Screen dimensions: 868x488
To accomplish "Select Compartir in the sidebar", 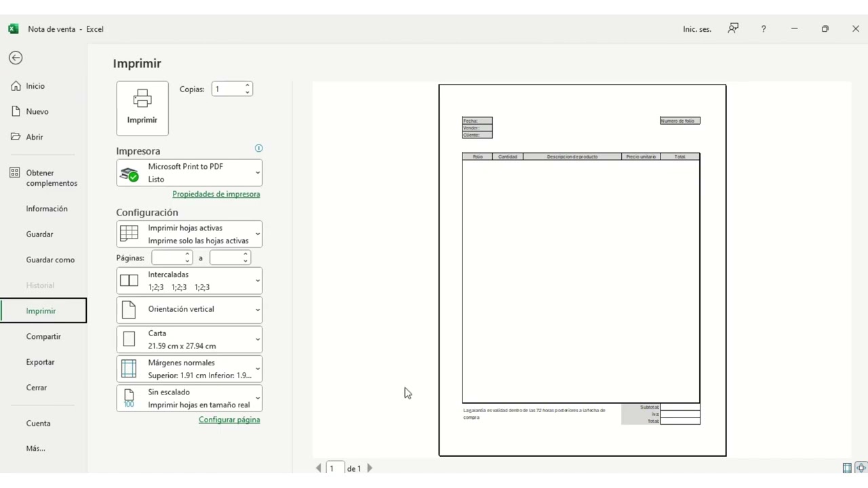I will click(43, 336).
